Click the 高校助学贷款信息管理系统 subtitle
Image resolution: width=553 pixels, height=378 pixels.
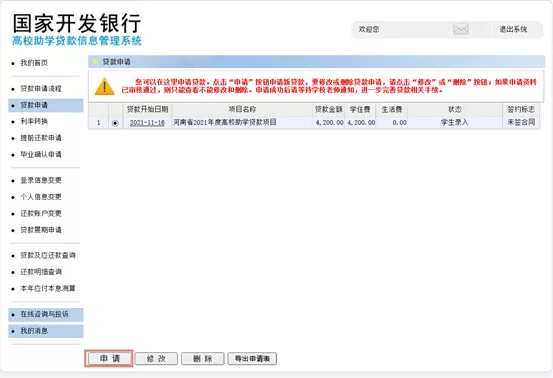[x=77, y=41]
